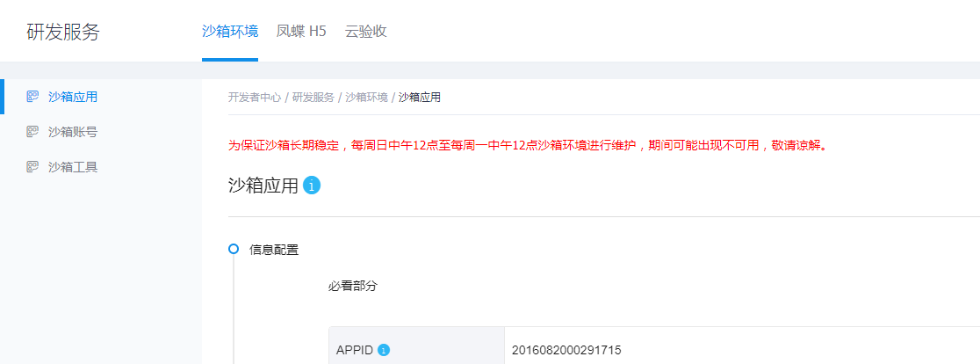
Task: Open 沙箱工具 in the sidebar
Action: [x=73, y=166]
